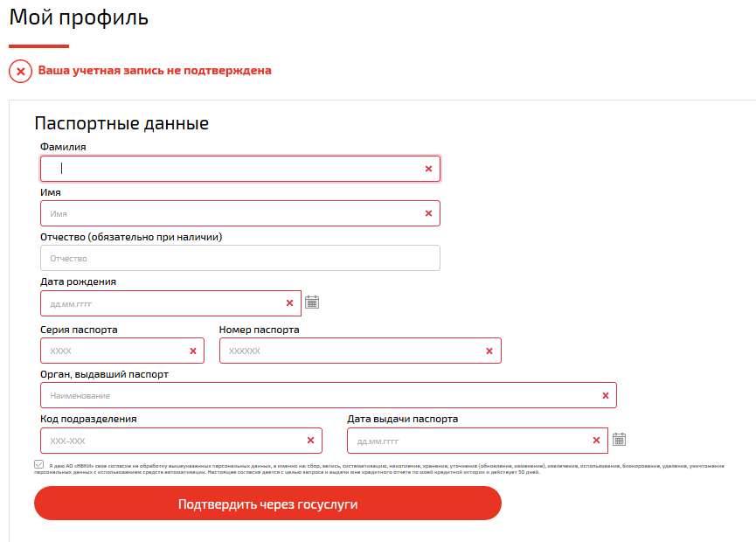Open the calendar picker for Дата выдачи паспорта
Viewport: 756px width, 542px height.
click(619, 440)
